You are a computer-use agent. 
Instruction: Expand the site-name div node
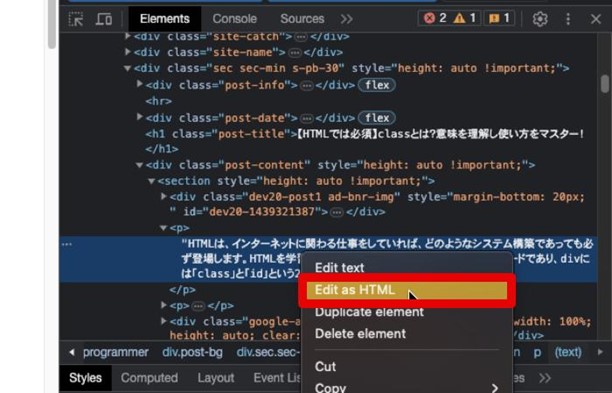(x=127, y=52)
